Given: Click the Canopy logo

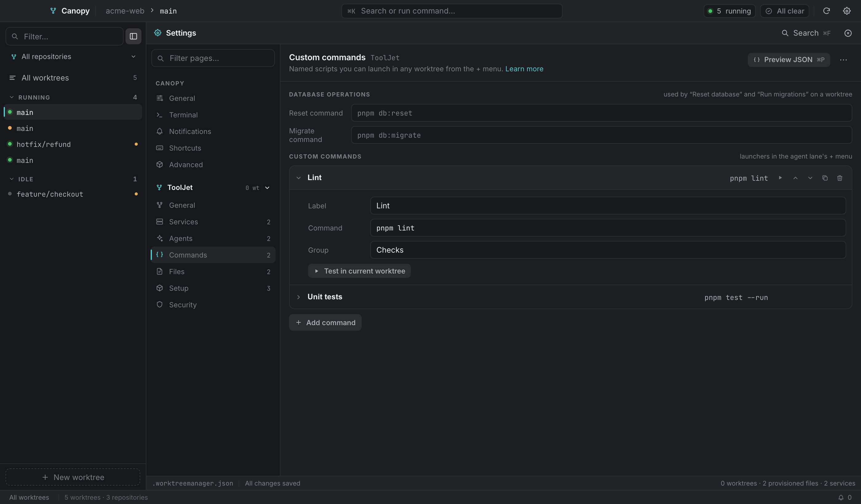Looking at the screenshot, I should point(53,11).
